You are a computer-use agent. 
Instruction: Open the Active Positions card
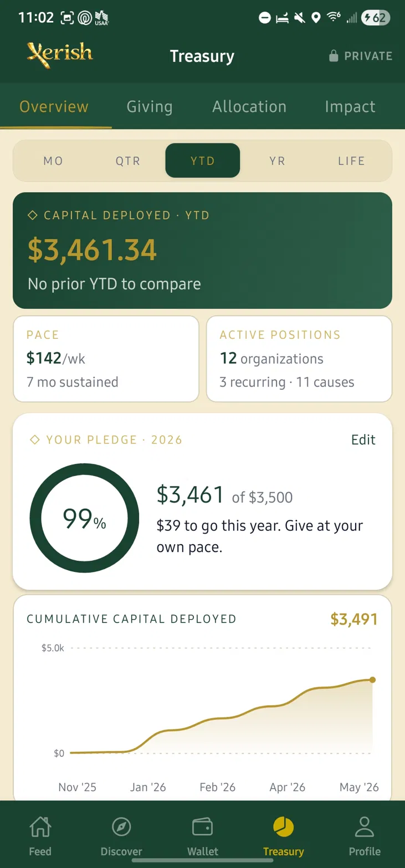tap(299, 359)
